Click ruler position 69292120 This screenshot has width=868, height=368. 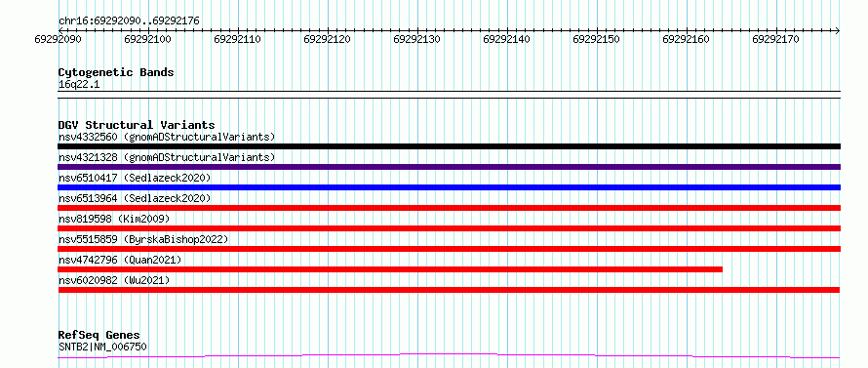[x=328, y=39]
